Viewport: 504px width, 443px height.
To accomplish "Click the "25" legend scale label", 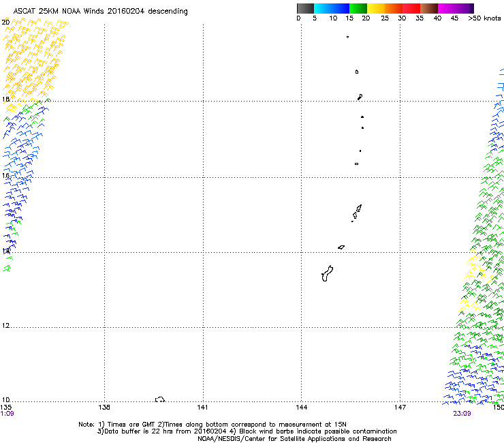I will (x=385, y=18).
